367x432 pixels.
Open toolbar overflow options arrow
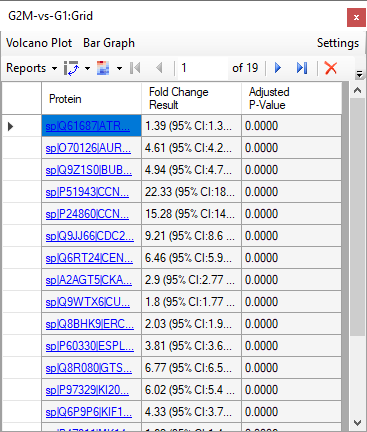click(359, 74)
